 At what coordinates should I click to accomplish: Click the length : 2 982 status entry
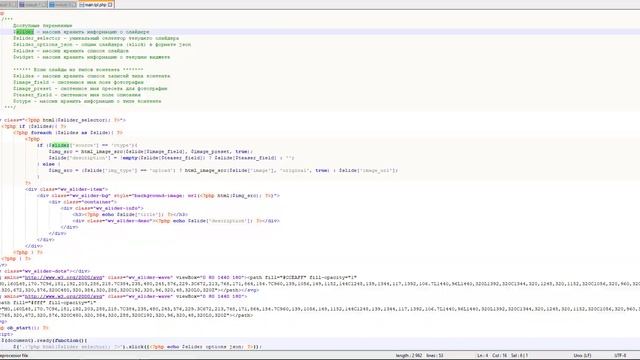[409, 356]
